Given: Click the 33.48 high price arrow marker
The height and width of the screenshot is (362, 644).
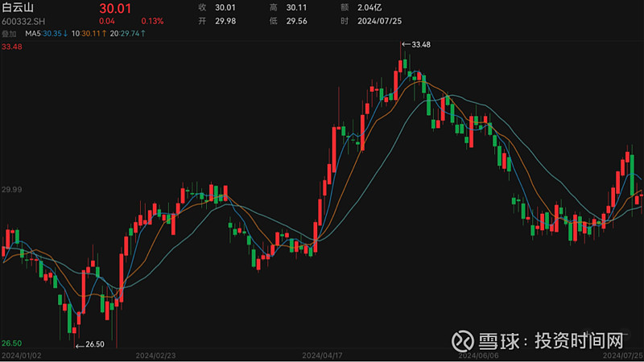Looking at the screenshot, I should [416, 43].
